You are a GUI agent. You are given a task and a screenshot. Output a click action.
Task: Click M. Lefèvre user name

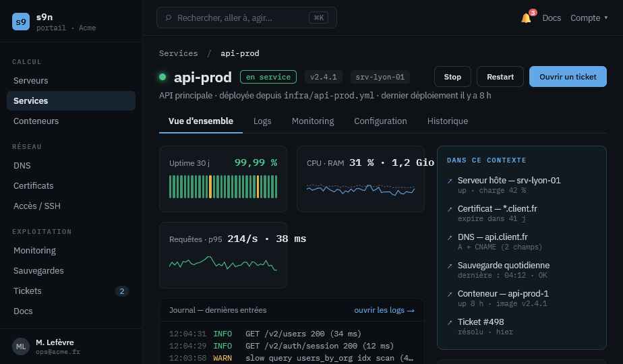(x=55, y=342)
